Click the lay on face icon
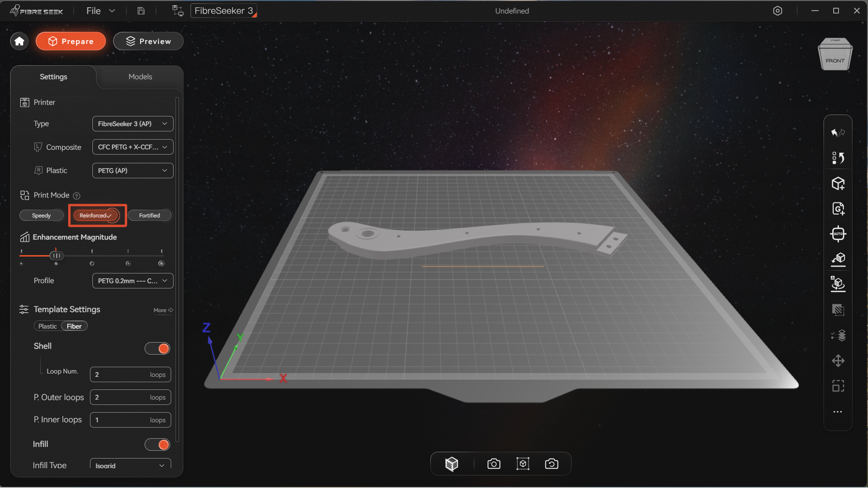Screen dimensions: 868x488 click(838, 259)
